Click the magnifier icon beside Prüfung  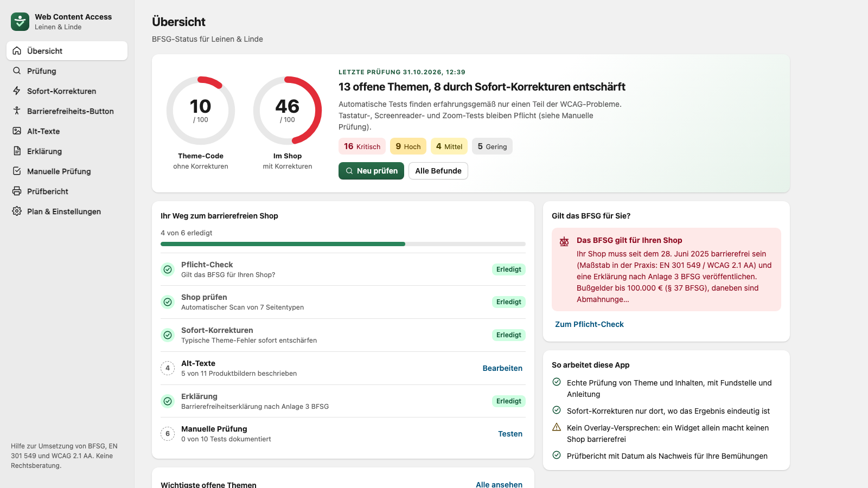pyautogui.click(x=17, y=70)
